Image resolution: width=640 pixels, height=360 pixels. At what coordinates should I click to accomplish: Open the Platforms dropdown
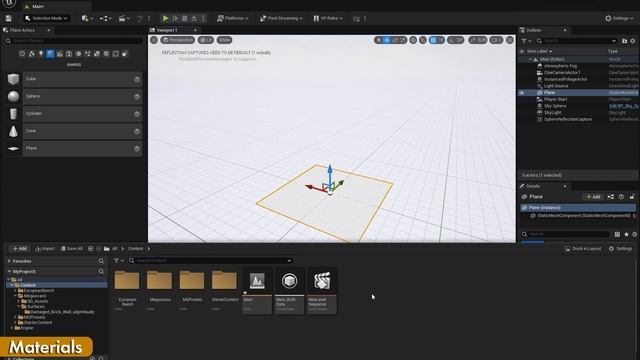click(232, 18)
